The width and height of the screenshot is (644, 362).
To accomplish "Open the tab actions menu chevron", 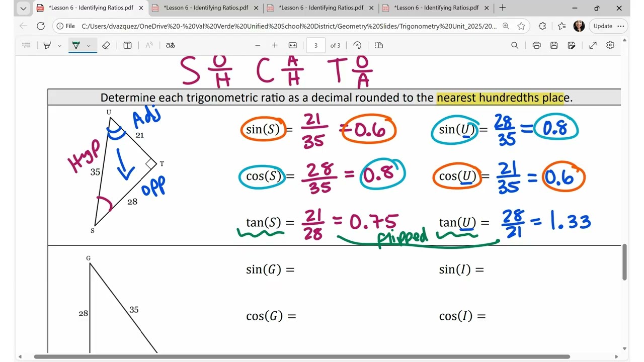I will [23, 8].
